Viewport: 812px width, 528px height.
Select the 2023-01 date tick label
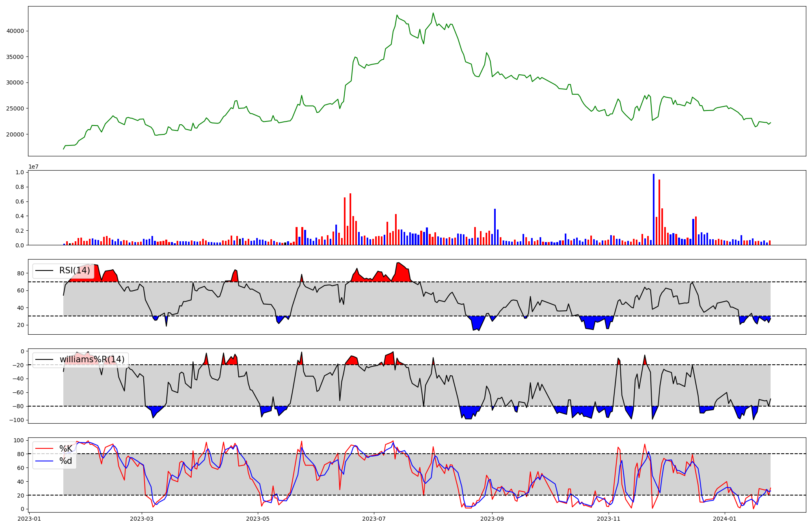coord(30,519)
